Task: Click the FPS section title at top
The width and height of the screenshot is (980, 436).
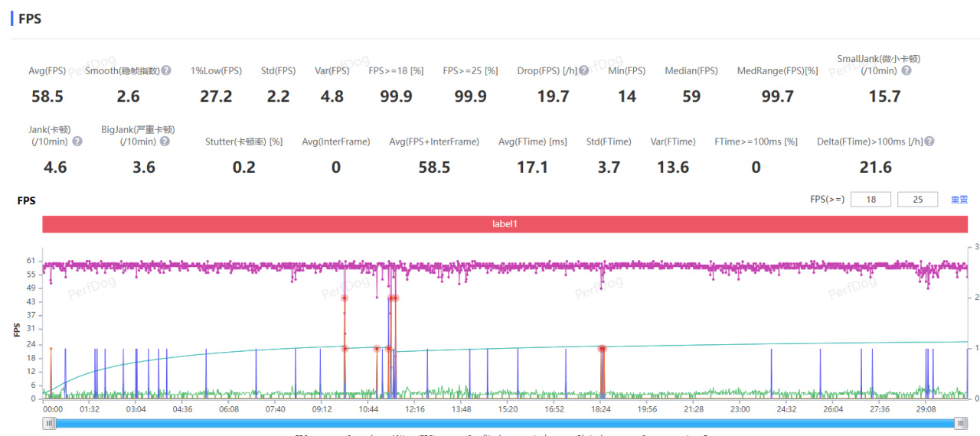Action: point(30,18)
